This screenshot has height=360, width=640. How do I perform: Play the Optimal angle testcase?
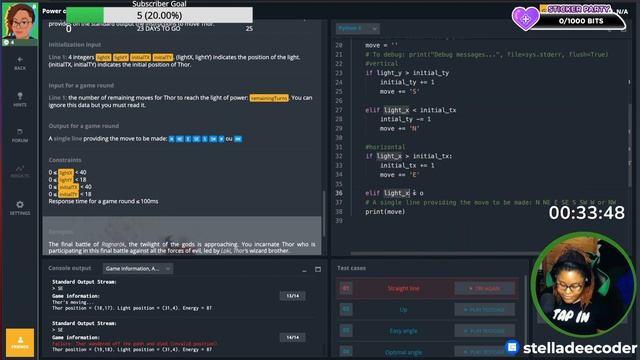click(484, 351)
